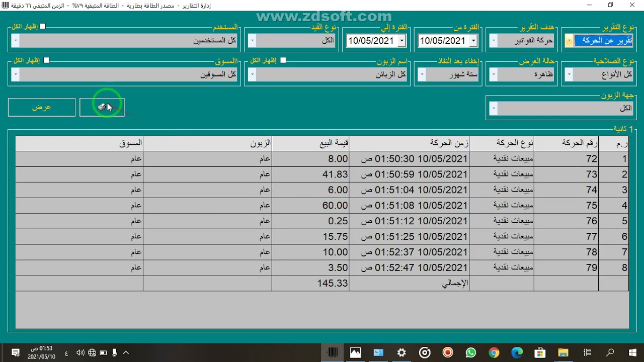This screenshot has height=362, width=644.
Task: Open the الفترة من date picker arrow
Action: tap(473, 41)
